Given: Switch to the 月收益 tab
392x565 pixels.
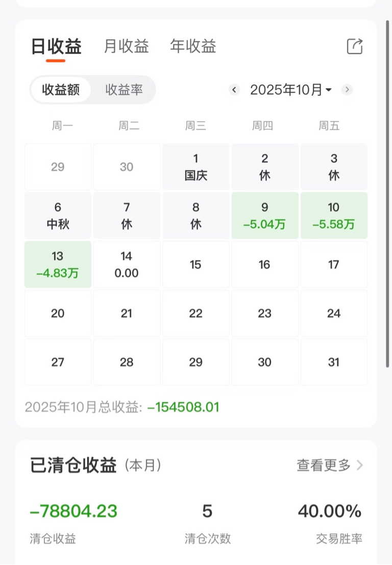Looking at the screenshot, I should click(126, 46).
